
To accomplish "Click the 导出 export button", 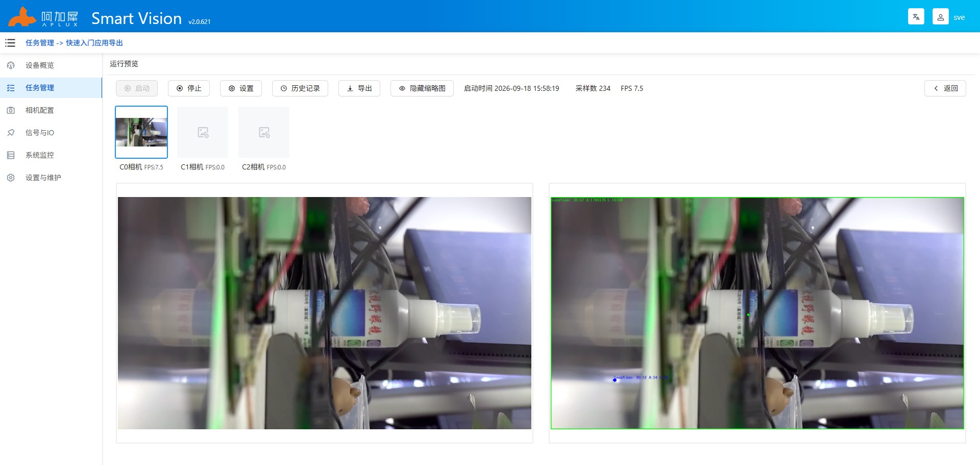I will click(x=359, y=88).
